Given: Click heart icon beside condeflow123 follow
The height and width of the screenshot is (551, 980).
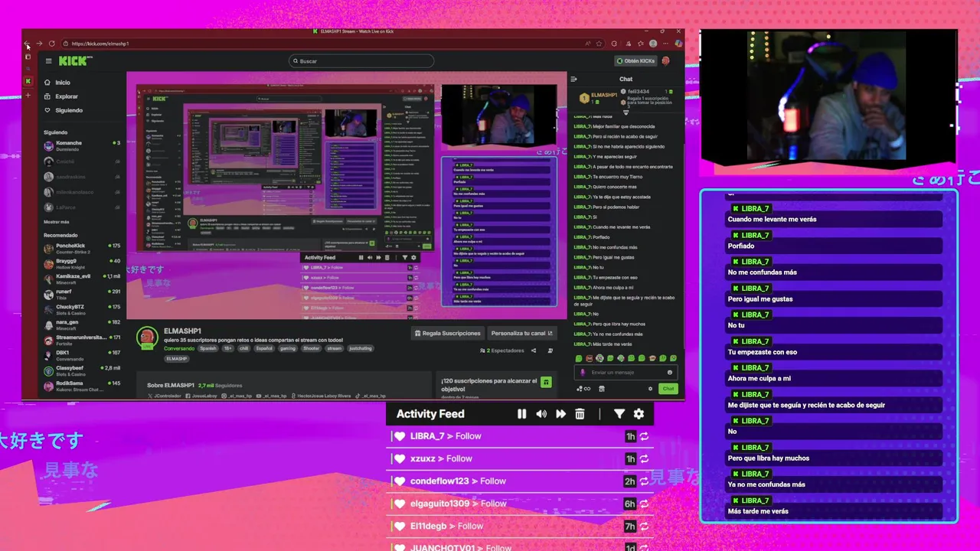Looking at the screenshot, I should [x=399, y=481].
